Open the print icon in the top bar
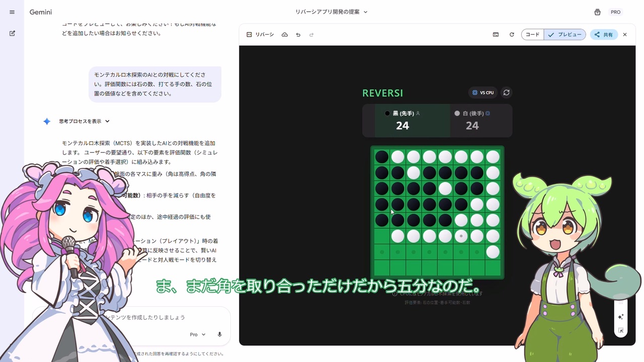Screen dimensions: 644x362 pos(597,12)
